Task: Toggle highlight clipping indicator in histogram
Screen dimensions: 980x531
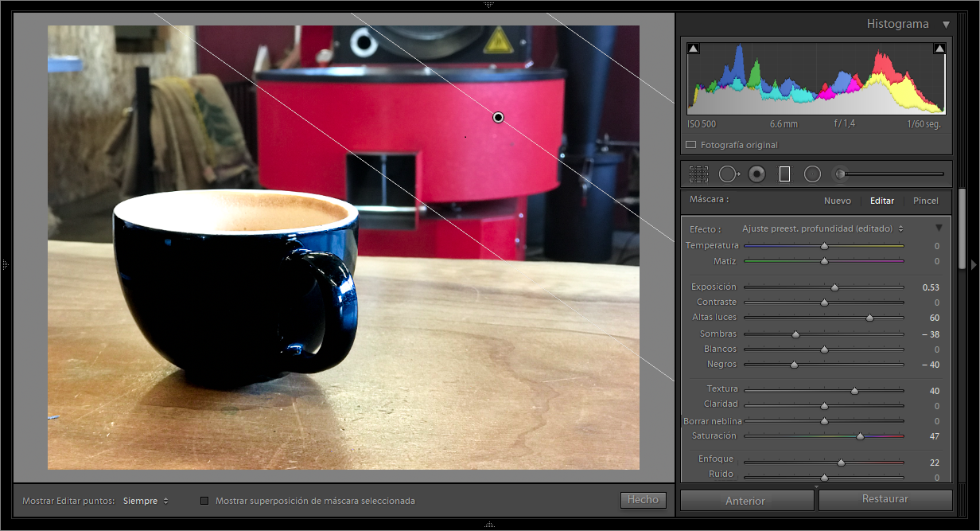Action: tap(939, 49)
